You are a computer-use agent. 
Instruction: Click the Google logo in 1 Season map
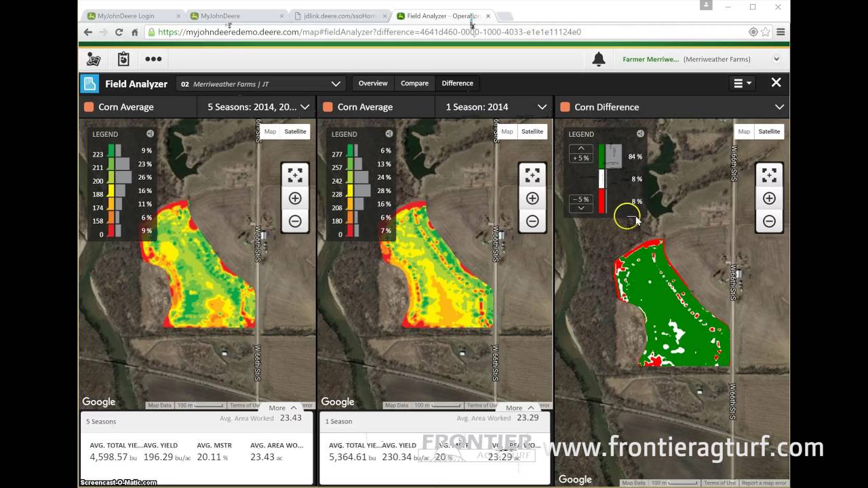pos(338,402)
